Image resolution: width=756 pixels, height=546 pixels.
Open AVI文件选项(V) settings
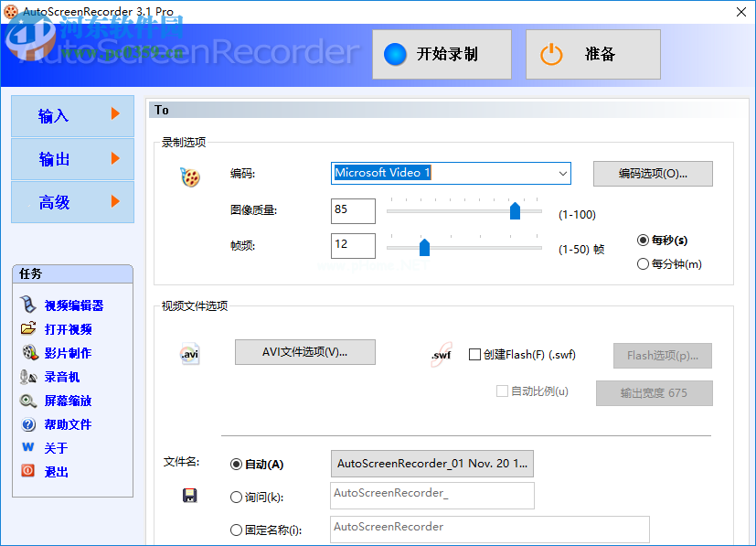[304, 351]
